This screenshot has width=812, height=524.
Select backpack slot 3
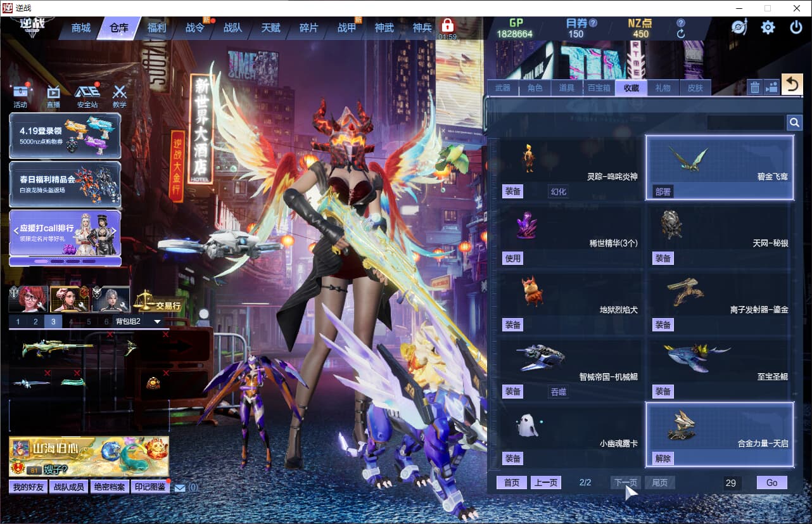point(53,322)
